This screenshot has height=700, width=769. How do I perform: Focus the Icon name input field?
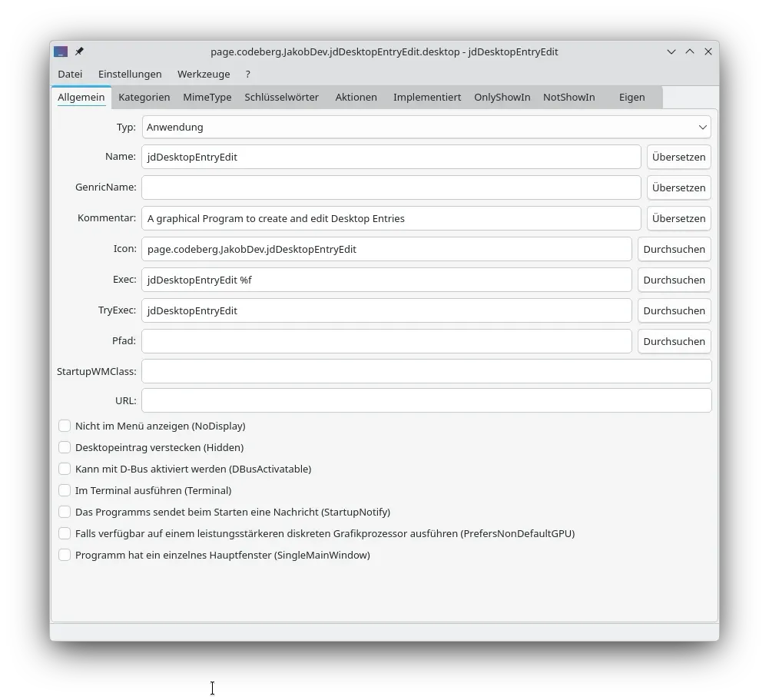(387, 249)
